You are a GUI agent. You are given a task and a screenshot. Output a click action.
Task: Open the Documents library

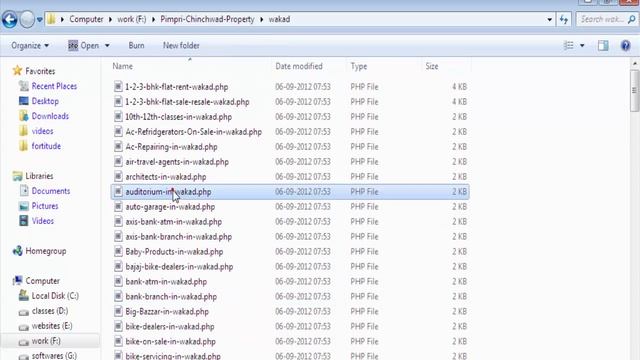pyautogui.click(x=51, y=191)
